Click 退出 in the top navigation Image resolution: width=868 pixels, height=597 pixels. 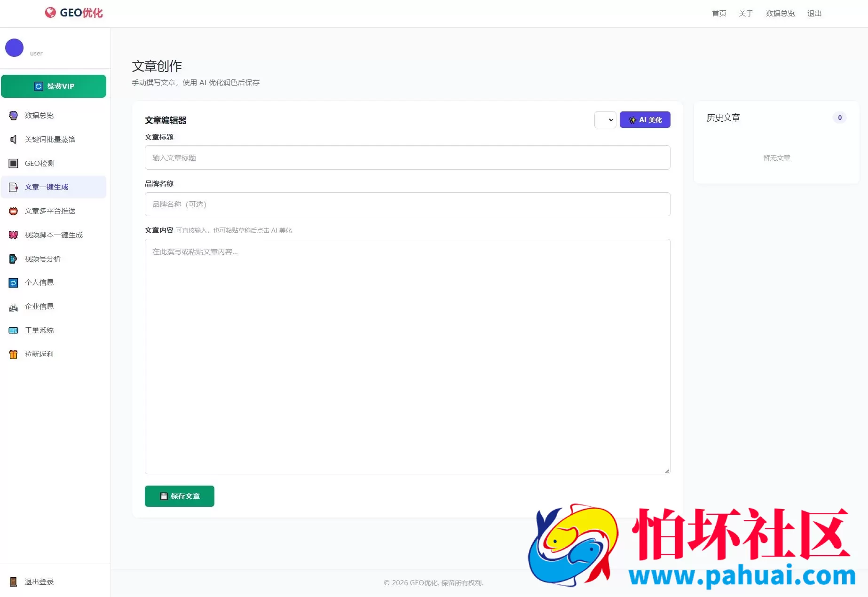tap(814, 14)
